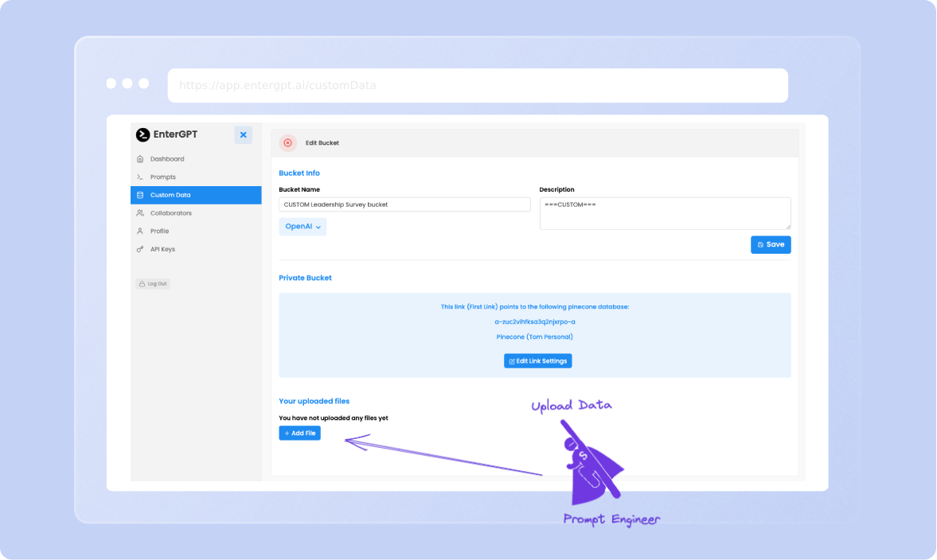Click the Private Bucket heading
937x560 pixels.
click(x=306, y=278)
